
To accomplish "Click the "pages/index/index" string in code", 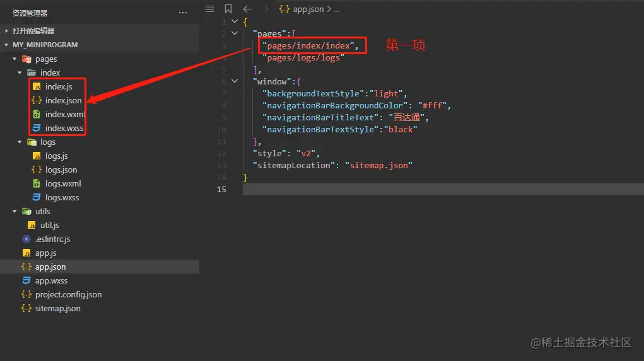I will 308,45.
